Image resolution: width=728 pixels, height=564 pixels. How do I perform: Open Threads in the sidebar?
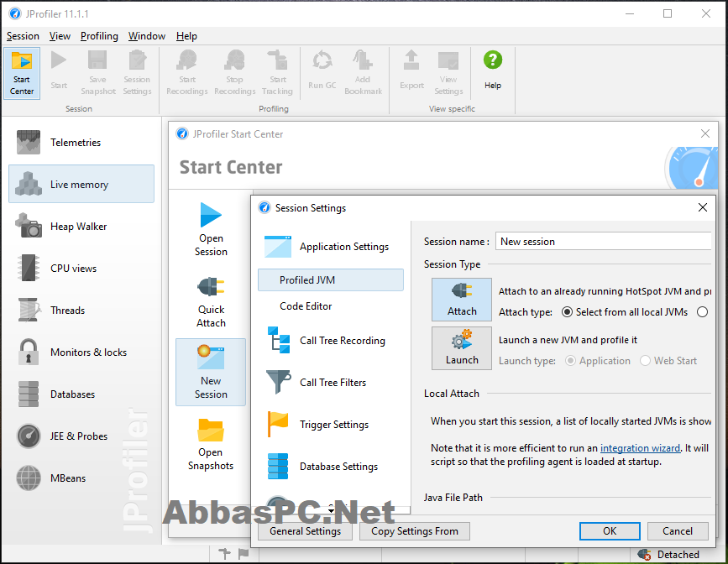pyautogui.click(x=81, y=310)
